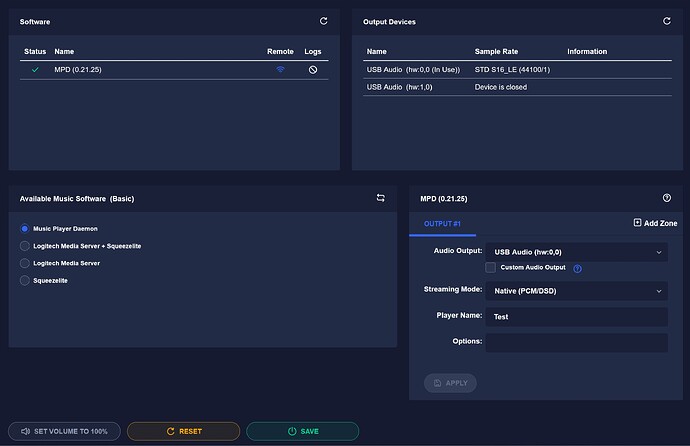This screenshot has width=690, height=446.
Task: Click the APPLY button
Action: point(450,383)
